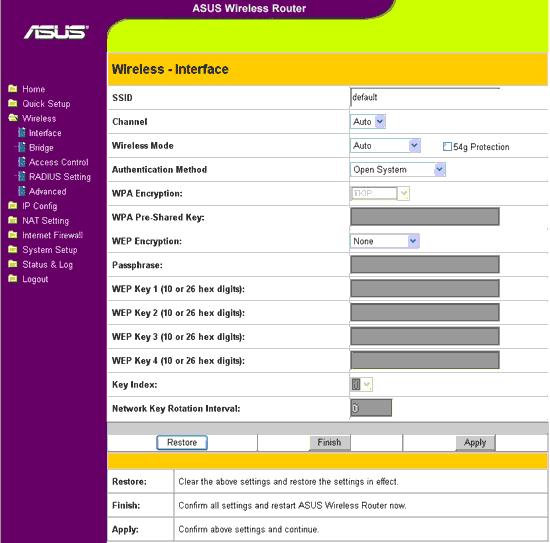Screen dimensions: 550x543
Task: Click the NAT Setting folder icon
Action: (x=13, y=220)
